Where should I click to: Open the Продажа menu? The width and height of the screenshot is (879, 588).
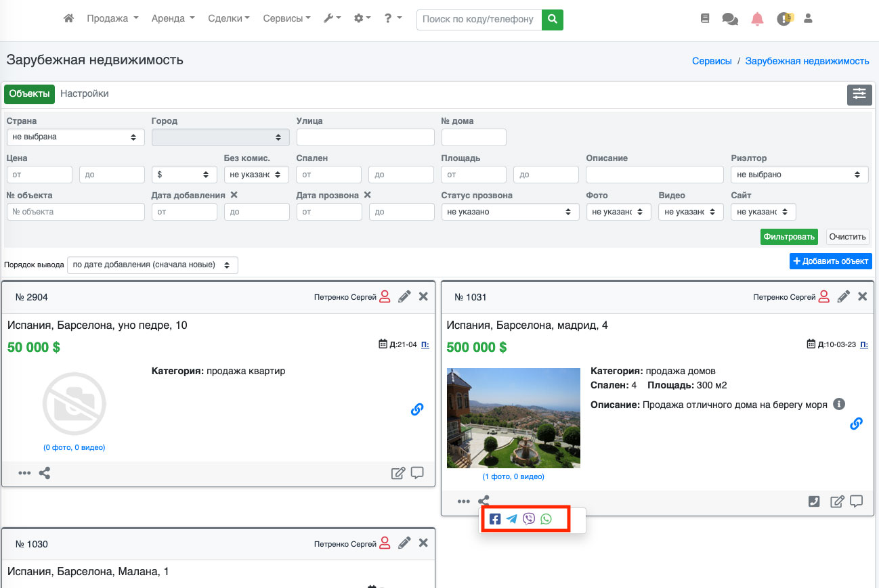(112, 19)
